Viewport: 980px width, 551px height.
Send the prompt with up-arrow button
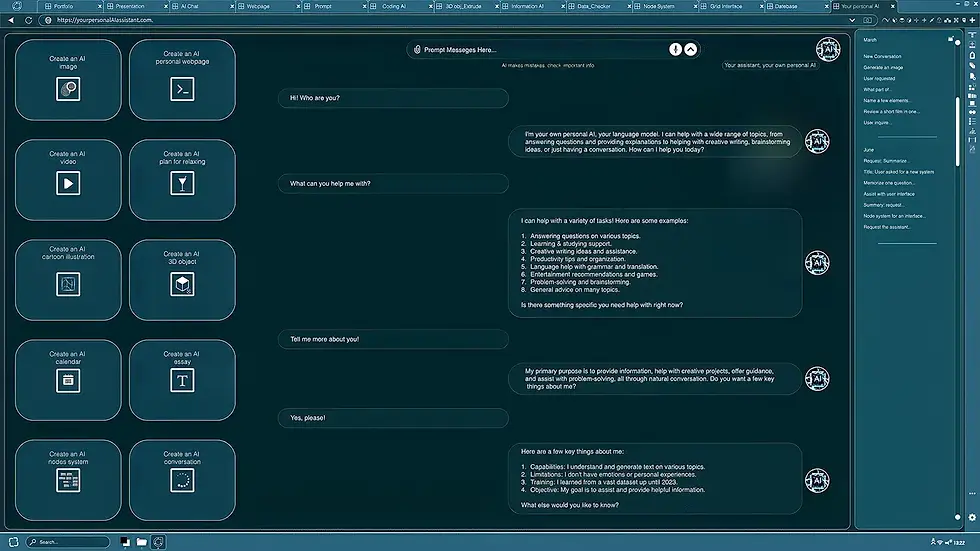tap(691, 49)
